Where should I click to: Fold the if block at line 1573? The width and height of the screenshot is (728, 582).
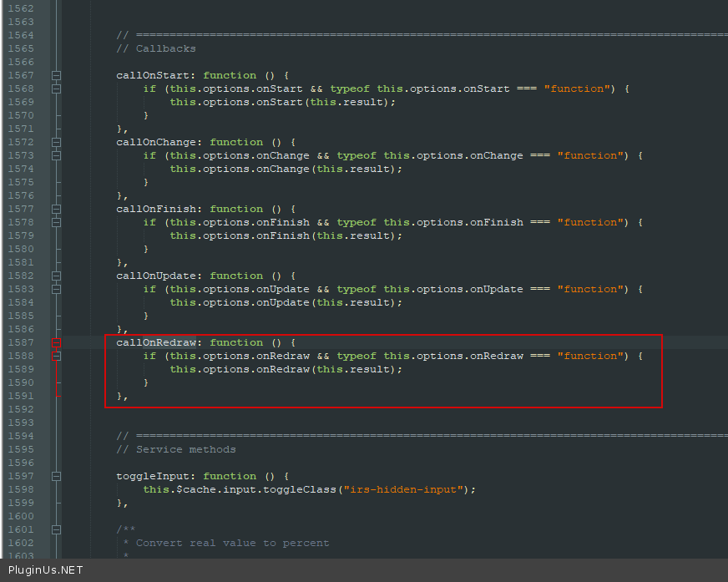(x=56, y=155)
